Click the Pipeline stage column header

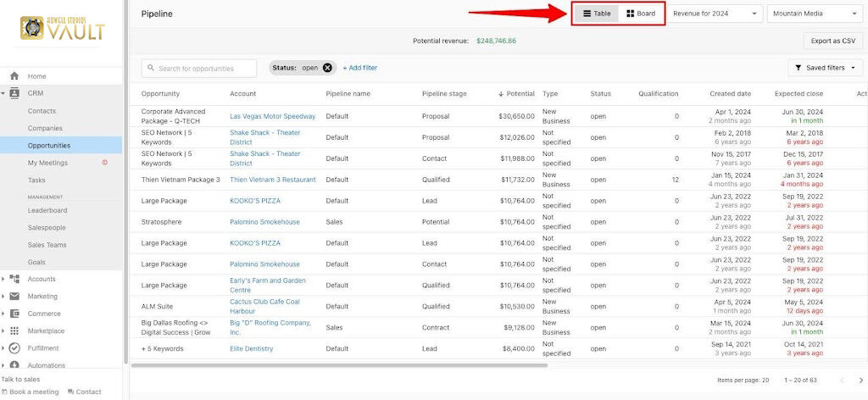pyautogui.click(x=444, y=94)
